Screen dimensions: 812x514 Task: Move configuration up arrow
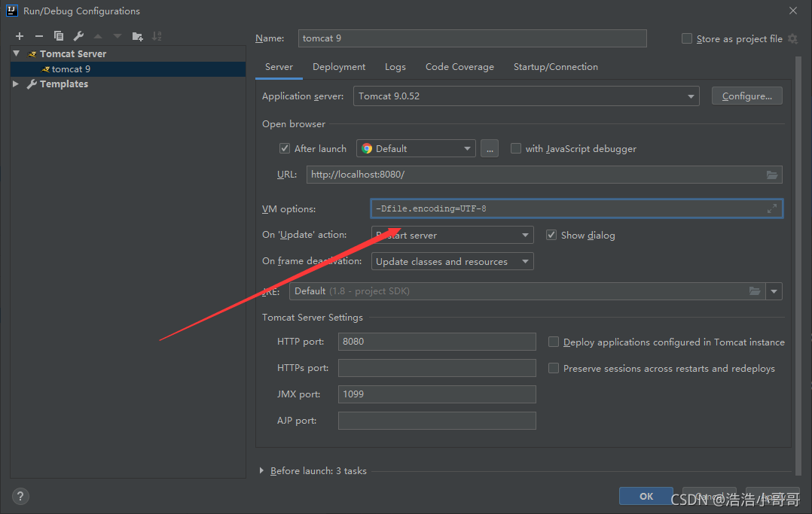coord(98,35)
